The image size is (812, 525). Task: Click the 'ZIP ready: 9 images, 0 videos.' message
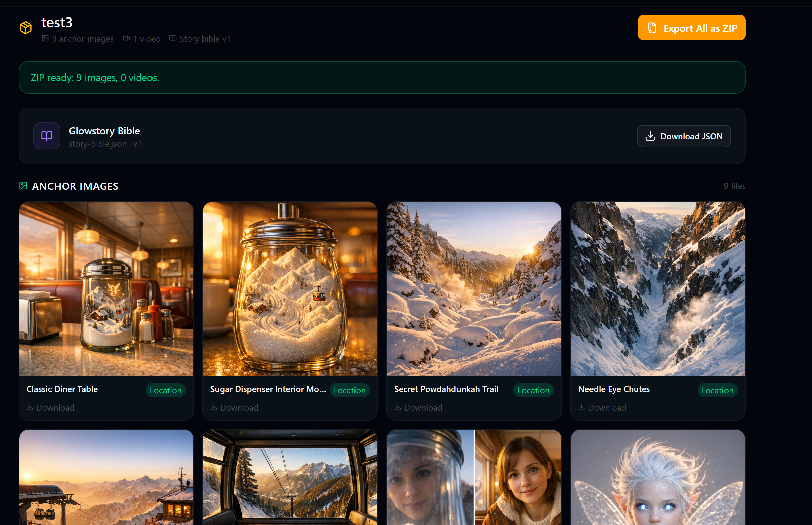(x=95, y=78)
